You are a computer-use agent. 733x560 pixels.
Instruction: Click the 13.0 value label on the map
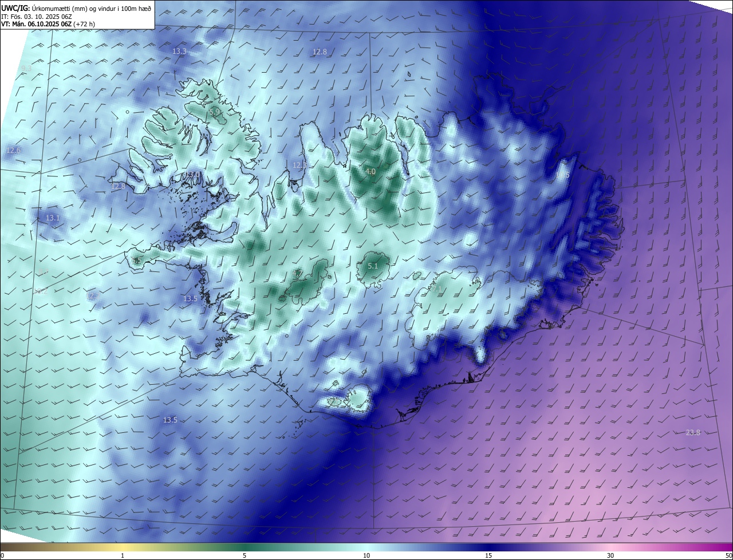coord(194,175)
